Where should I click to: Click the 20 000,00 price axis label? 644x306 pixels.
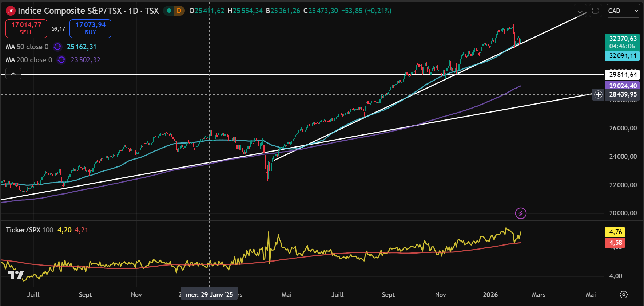coord(623,213)
